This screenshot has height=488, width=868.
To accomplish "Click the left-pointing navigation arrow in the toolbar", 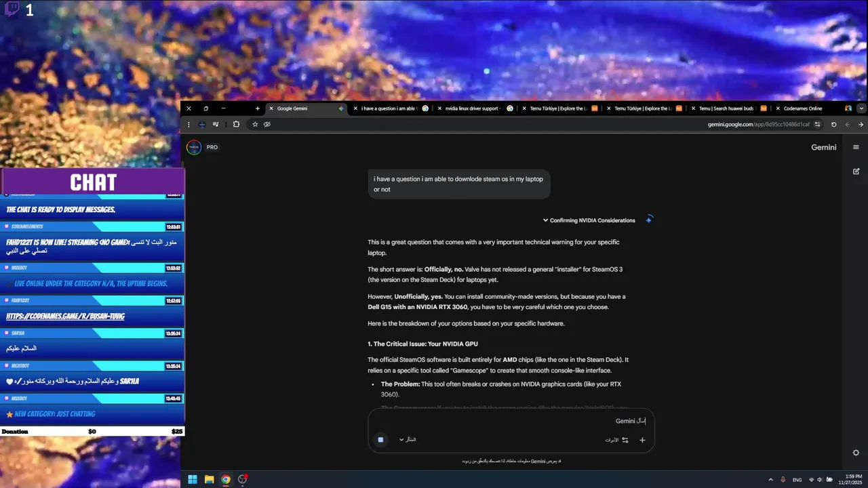I will tap(848, 125).
